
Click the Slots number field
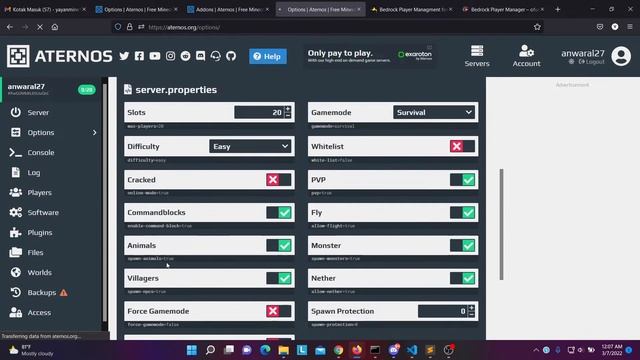click(259, 112)
